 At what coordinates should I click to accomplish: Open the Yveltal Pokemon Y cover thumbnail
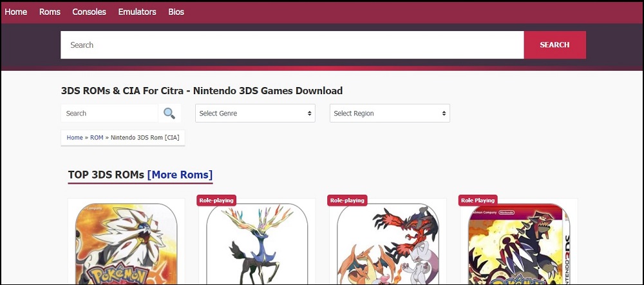(x=388, y=244)
